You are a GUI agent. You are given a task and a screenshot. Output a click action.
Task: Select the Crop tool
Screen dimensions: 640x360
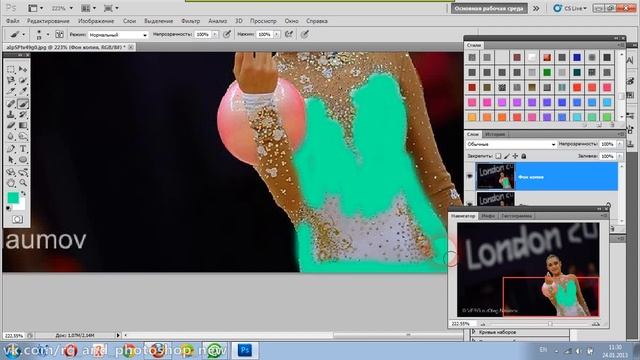point(11,92)
